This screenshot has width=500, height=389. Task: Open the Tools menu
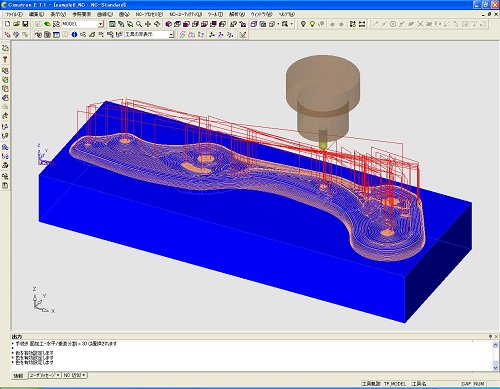pos(215,14)
